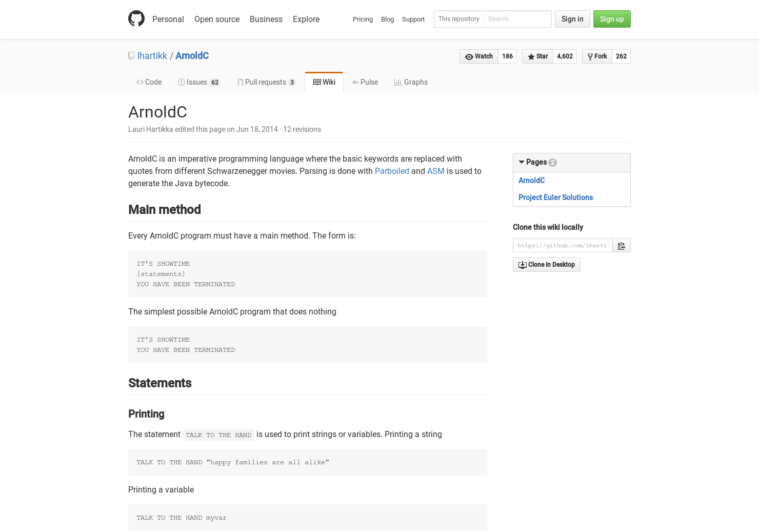
Task: Open the Project Euler Solutions page
Action: click(555, 198)
